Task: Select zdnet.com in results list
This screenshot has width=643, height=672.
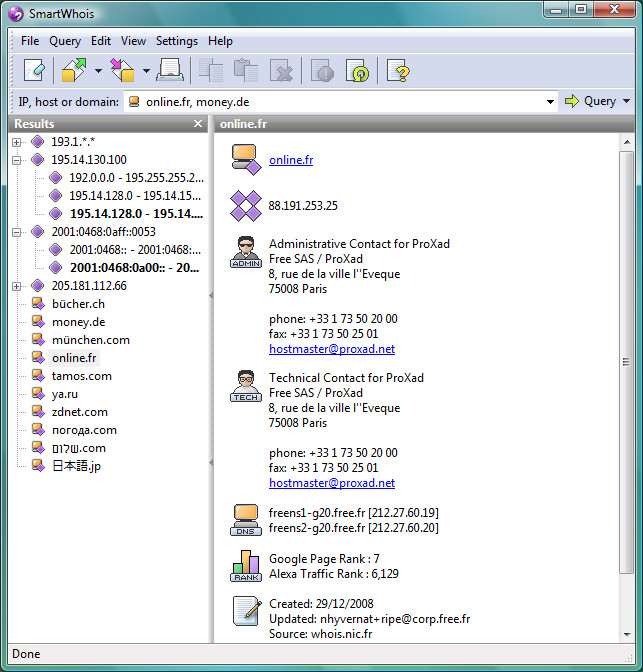Action: [79, 412]
